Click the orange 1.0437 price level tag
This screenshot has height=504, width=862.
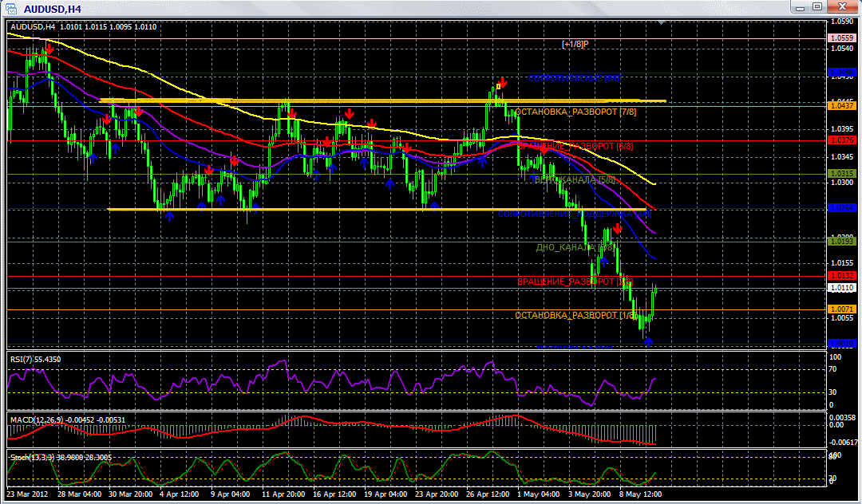click(x=843, y=105)
